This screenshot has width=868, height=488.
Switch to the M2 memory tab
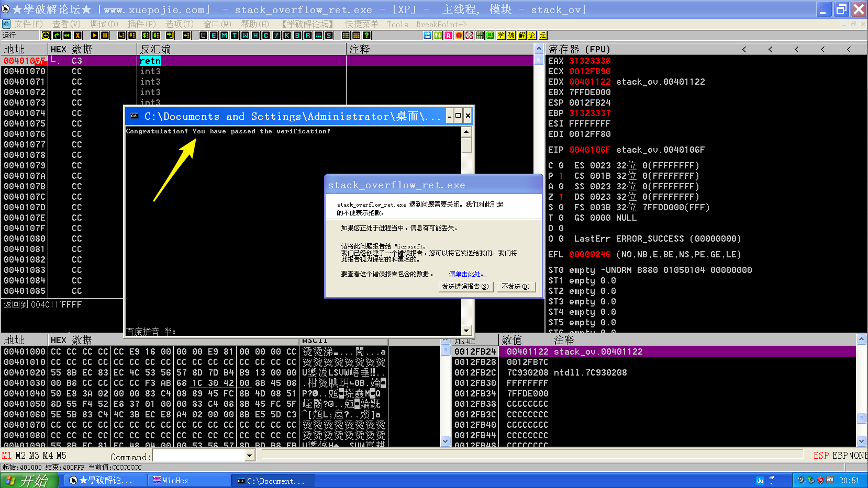(20, 456)
